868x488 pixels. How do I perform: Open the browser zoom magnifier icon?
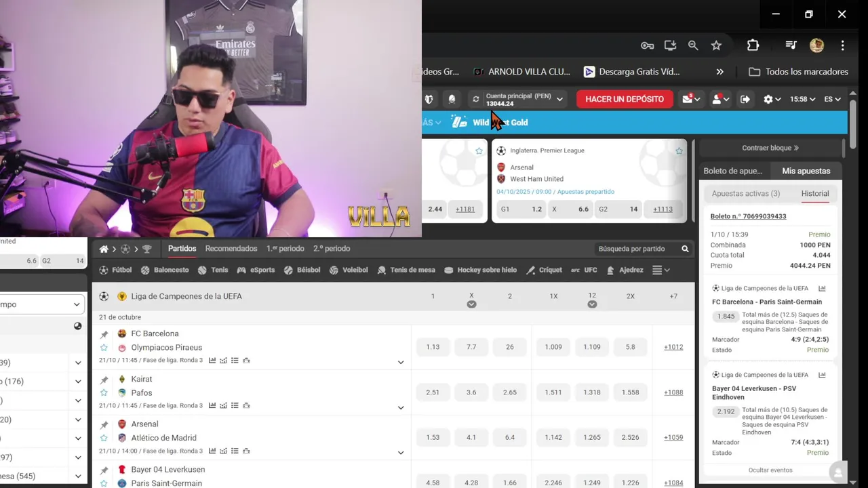[x=693, y=45]
